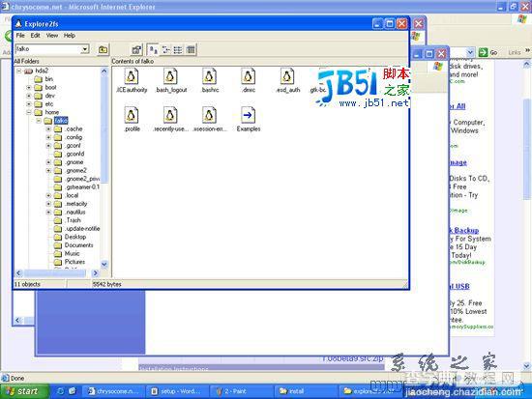Select the .gconfd folder in tree

click(x=70, y=154)
